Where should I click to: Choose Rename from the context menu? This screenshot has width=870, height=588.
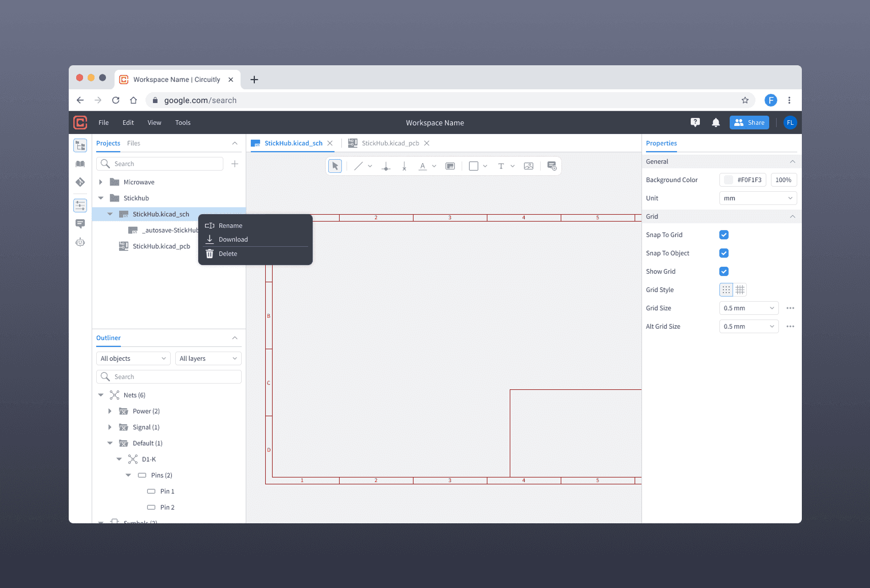pyautogui.click(x=255, y=226)
